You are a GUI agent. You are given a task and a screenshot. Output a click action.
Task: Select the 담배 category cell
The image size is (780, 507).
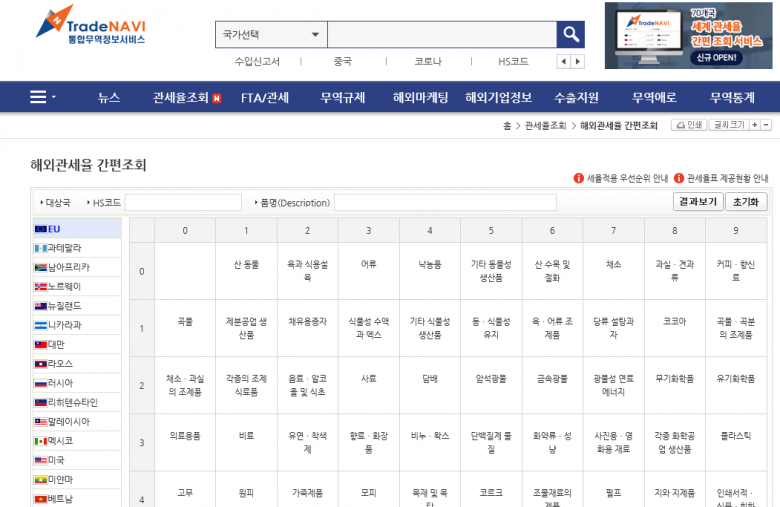tap(430, 385)
